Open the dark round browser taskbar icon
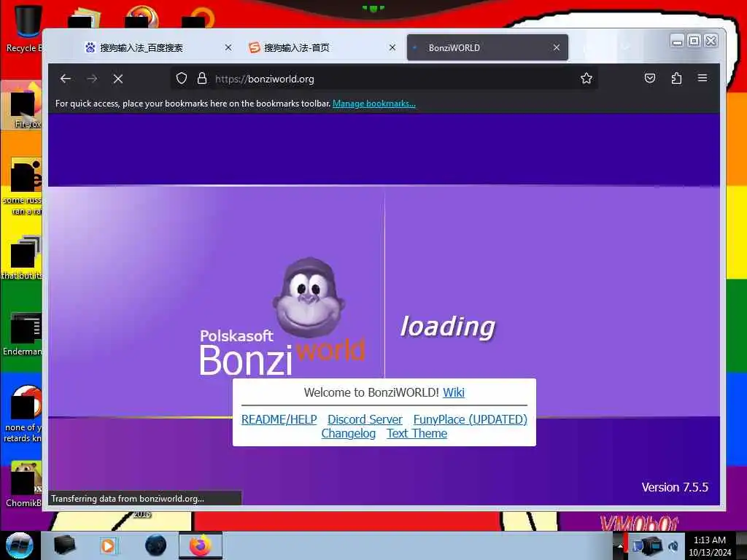Viewport: 747px width, 560px height. pos(155,545)
